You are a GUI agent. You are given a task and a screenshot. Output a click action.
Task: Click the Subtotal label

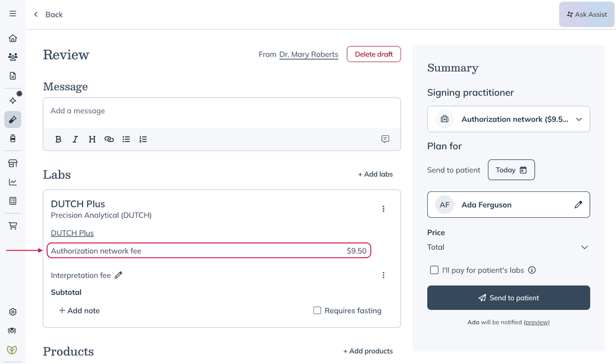pos(66,292)
